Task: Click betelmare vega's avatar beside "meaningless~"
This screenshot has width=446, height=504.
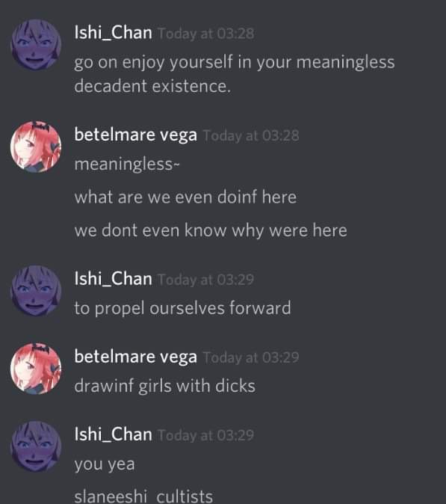Action: point(36,147)
